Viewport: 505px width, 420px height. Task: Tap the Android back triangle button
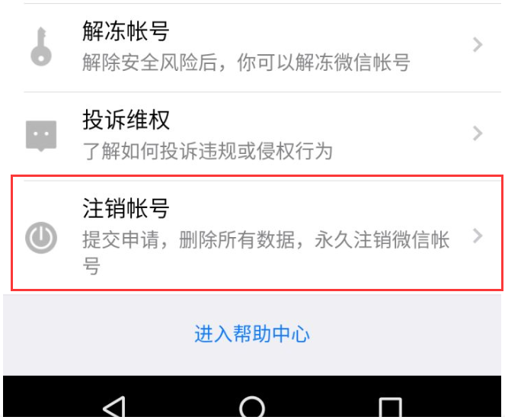pos(114,407)
